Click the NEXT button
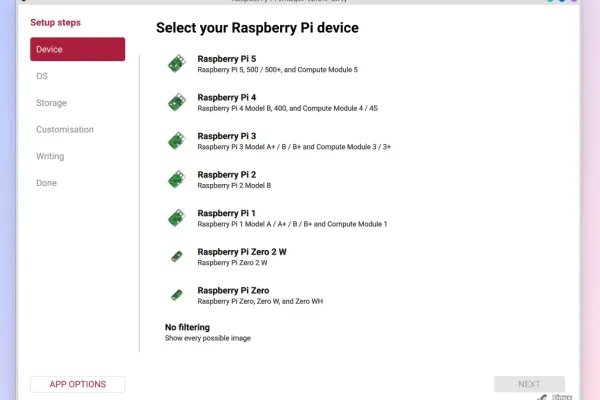 529,384
